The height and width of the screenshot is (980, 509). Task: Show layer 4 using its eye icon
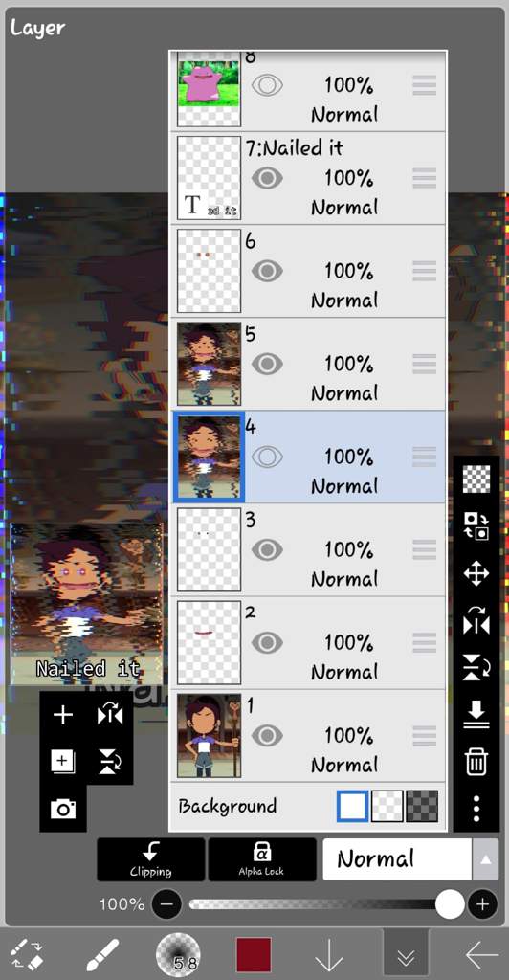pos(267,457)
